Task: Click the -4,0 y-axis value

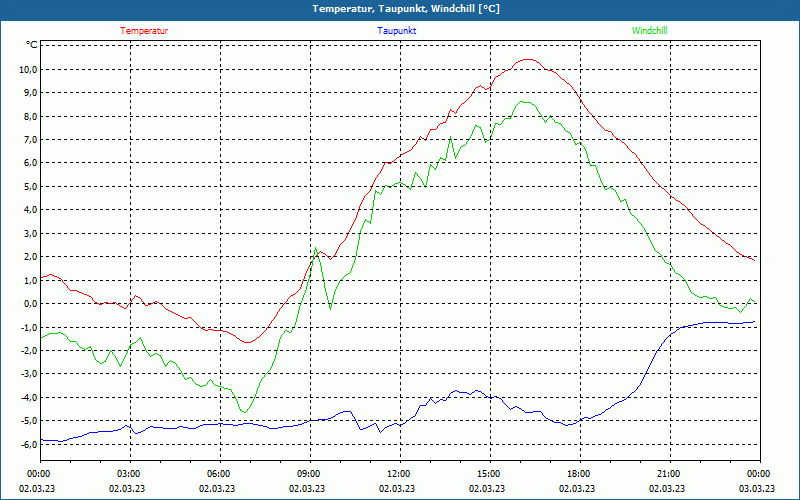Action: [x=28, y=397]
